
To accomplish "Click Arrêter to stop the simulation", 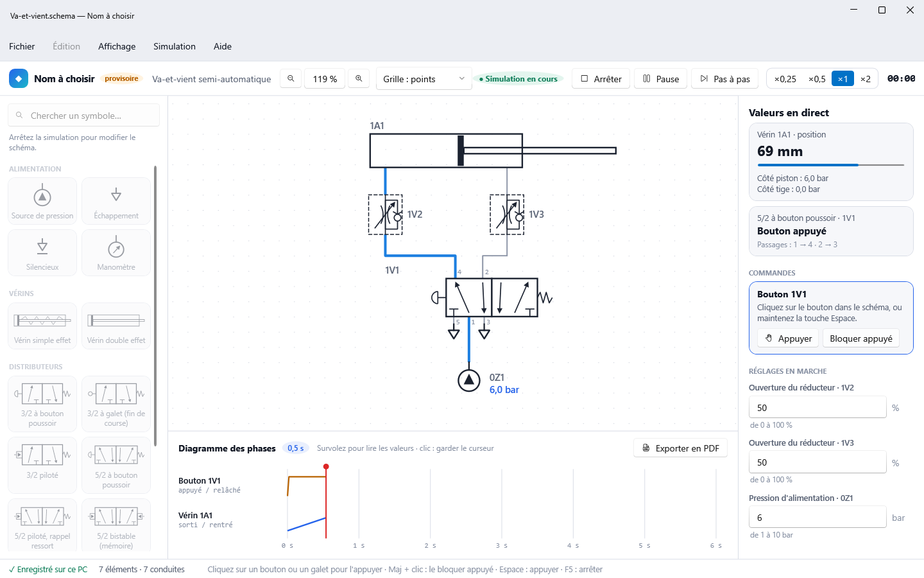I will (601, 79).
